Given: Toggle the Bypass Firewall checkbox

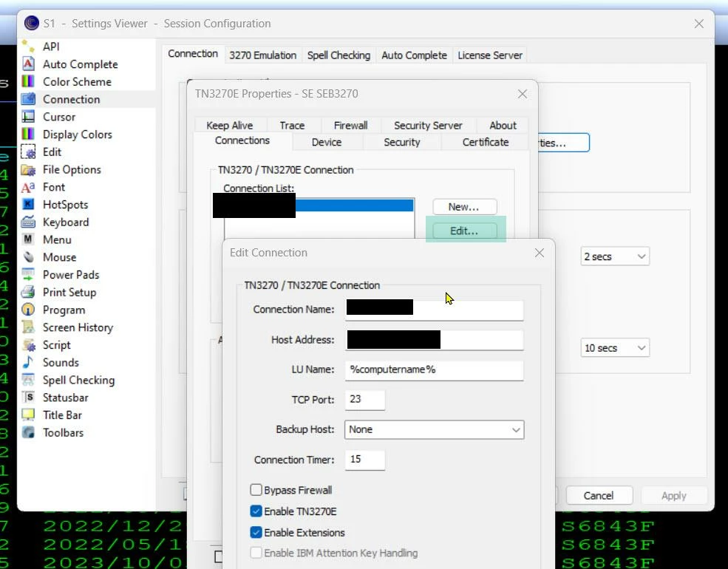Looking at the screenshot, I should click(x=256, y=490).
